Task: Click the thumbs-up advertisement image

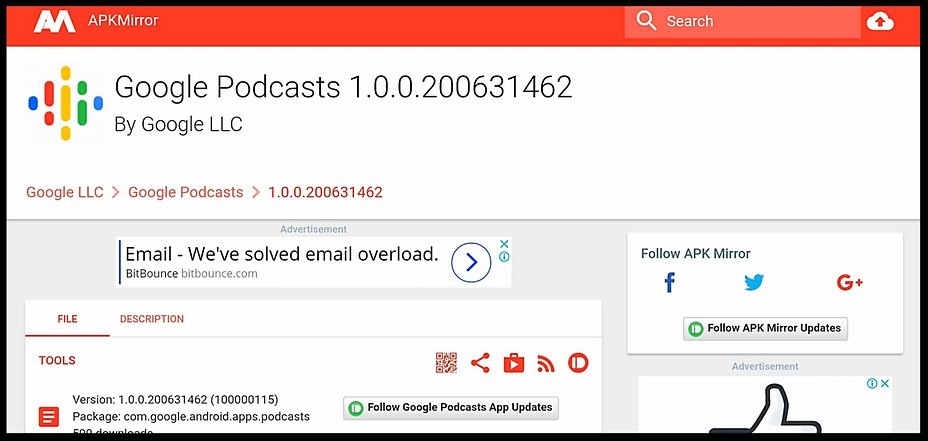Action: 765,405
